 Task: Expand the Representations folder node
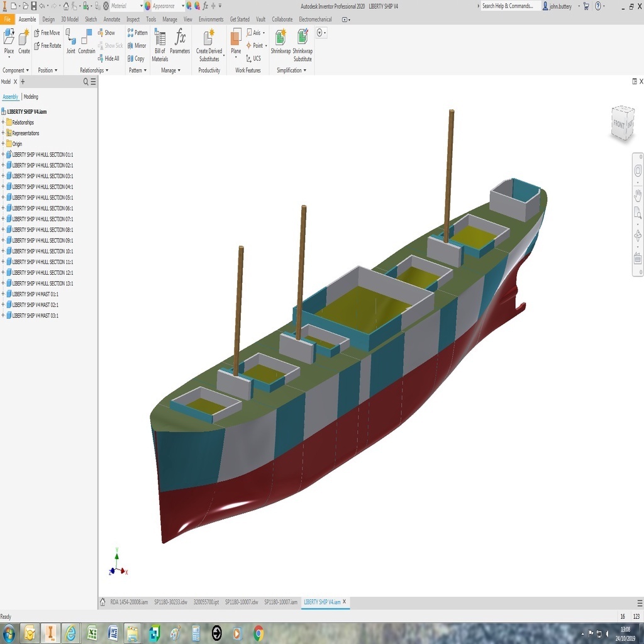tap(3, 133)
